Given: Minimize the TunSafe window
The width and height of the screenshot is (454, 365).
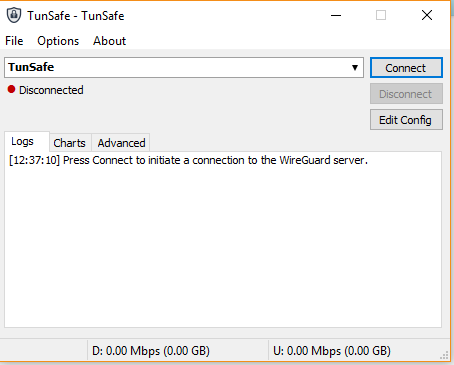Looking at the screenshot, I should click(x=336, y=15).
